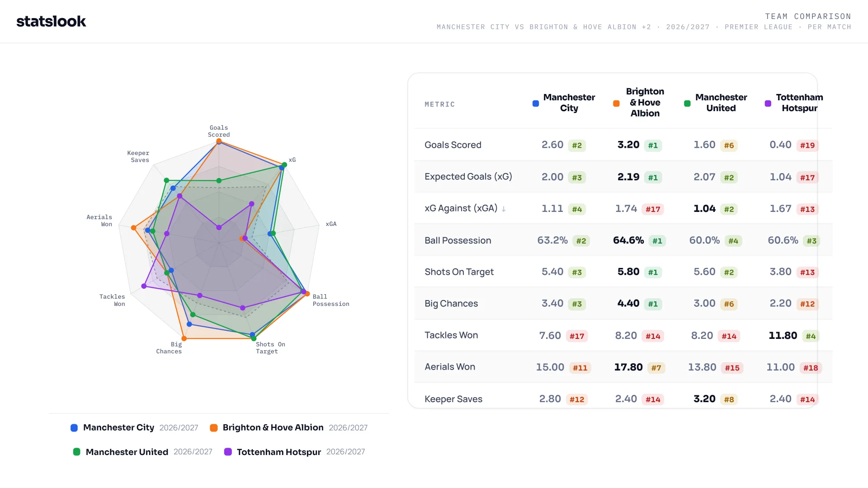The image size is (868, 488).
Task: Click the statslook logo
Action: tap(51, 21)
